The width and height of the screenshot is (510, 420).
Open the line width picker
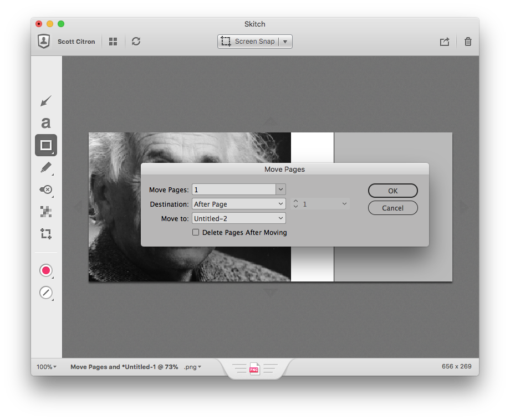tap(45, 293)
